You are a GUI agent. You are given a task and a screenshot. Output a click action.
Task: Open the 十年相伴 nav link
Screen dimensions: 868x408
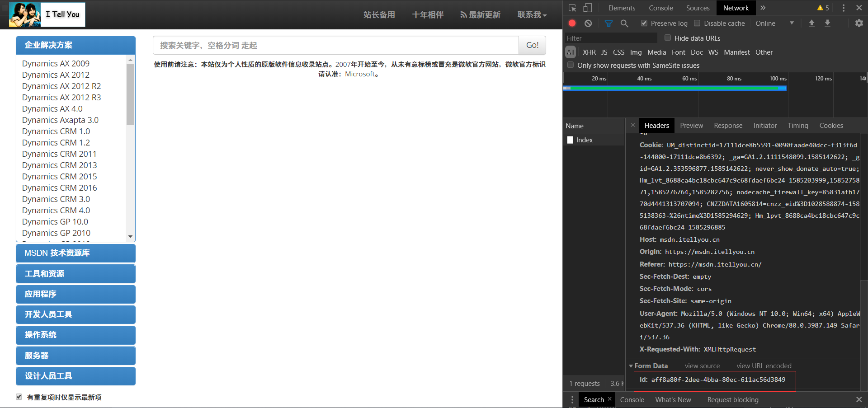[x=428, y=15]
